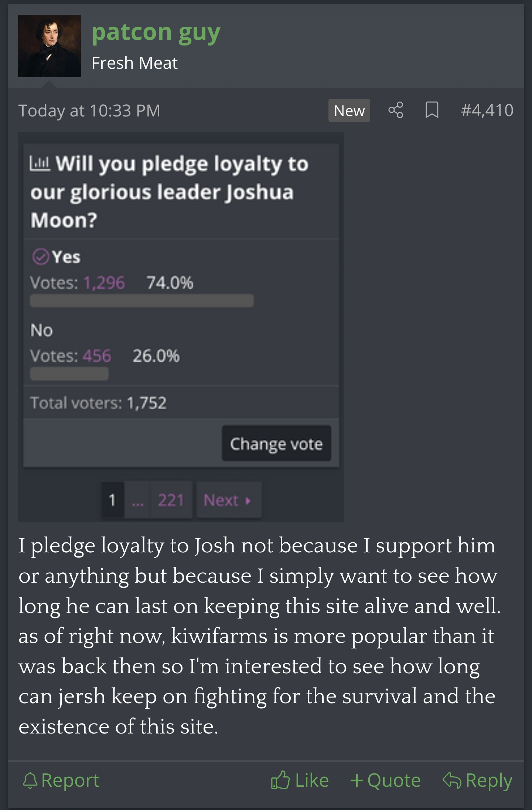
Task: Open patcon guy's avatar image
Action: click(x=50, y=46)
